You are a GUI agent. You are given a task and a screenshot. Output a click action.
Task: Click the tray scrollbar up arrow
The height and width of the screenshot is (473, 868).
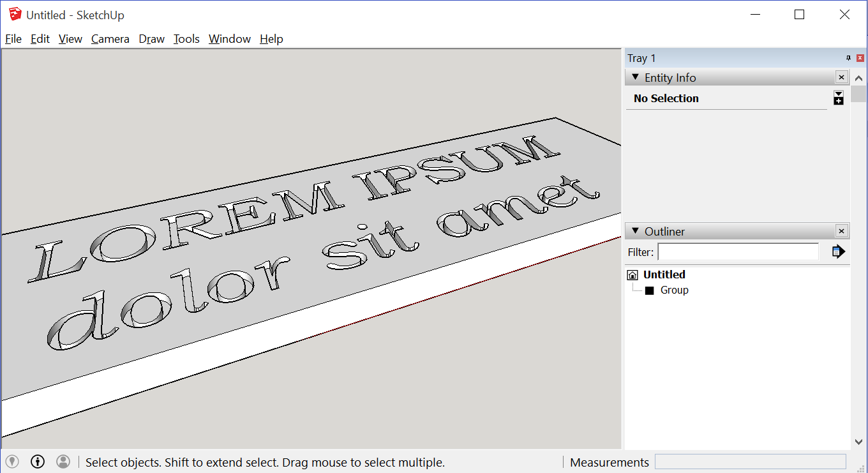[x=859, y=78]
